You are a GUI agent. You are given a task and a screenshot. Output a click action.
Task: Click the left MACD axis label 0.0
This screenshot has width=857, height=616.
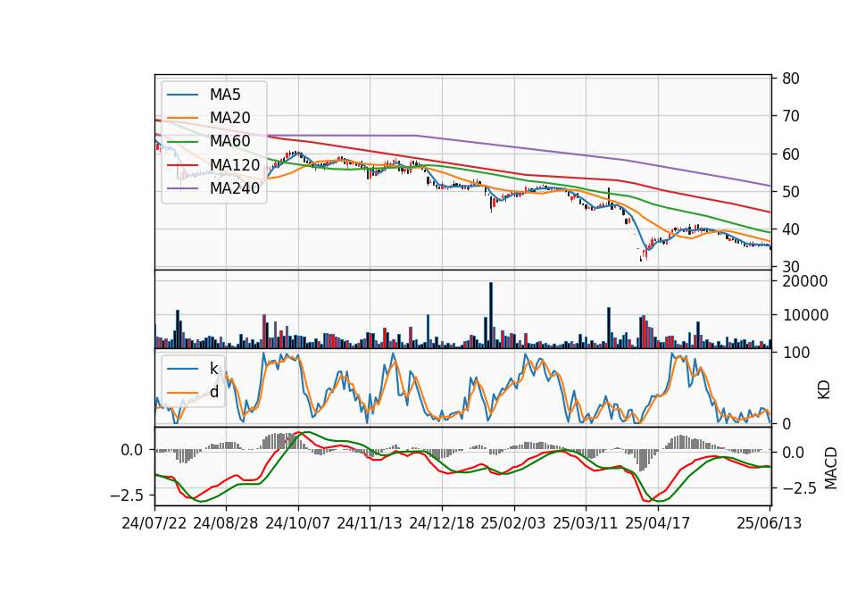tap(132, 450)
